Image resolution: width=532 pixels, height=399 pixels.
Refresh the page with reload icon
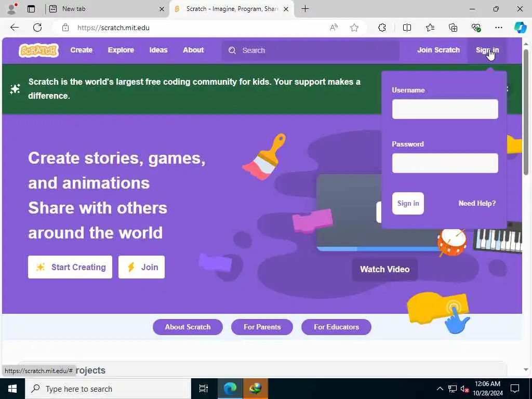point(37,28)
